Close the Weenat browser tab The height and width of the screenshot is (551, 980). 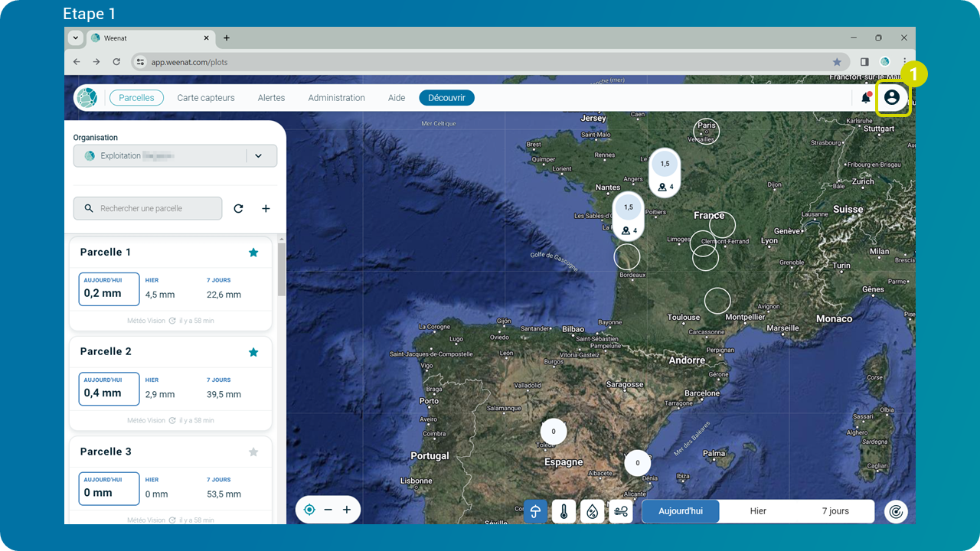207,37
